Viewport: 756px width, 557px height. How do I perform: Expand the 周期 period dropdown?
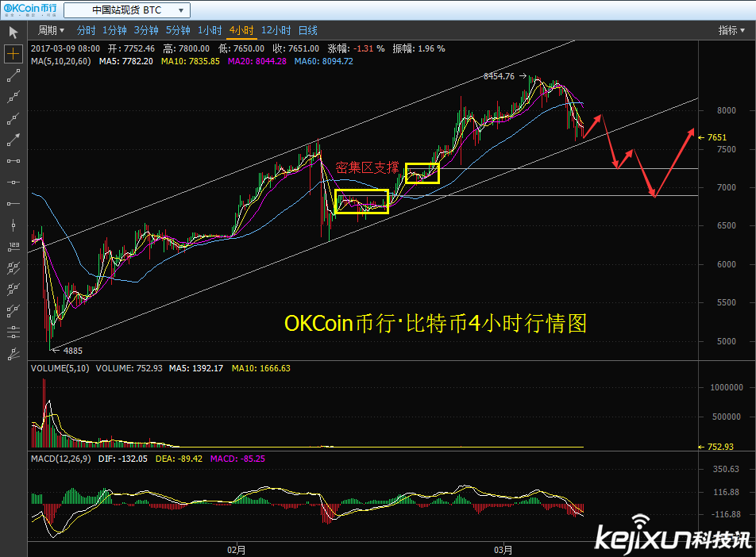pyautogui.click(x=51, y=30)
